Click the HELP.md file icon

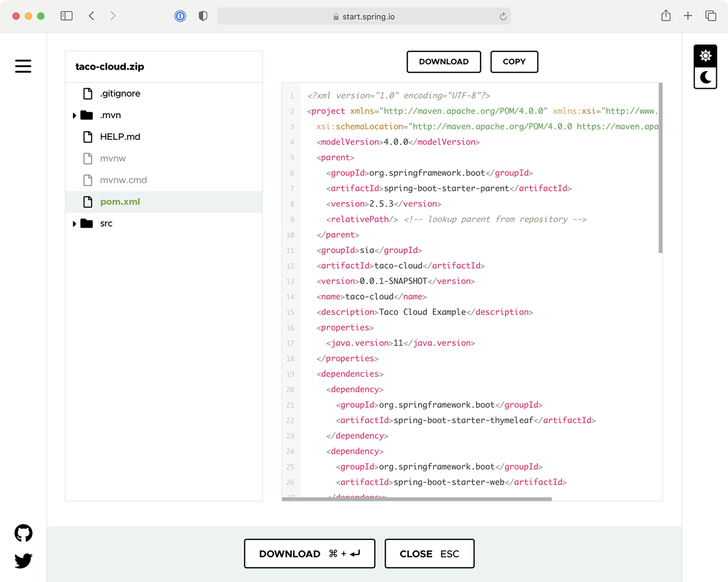click(x=88, y=137)
